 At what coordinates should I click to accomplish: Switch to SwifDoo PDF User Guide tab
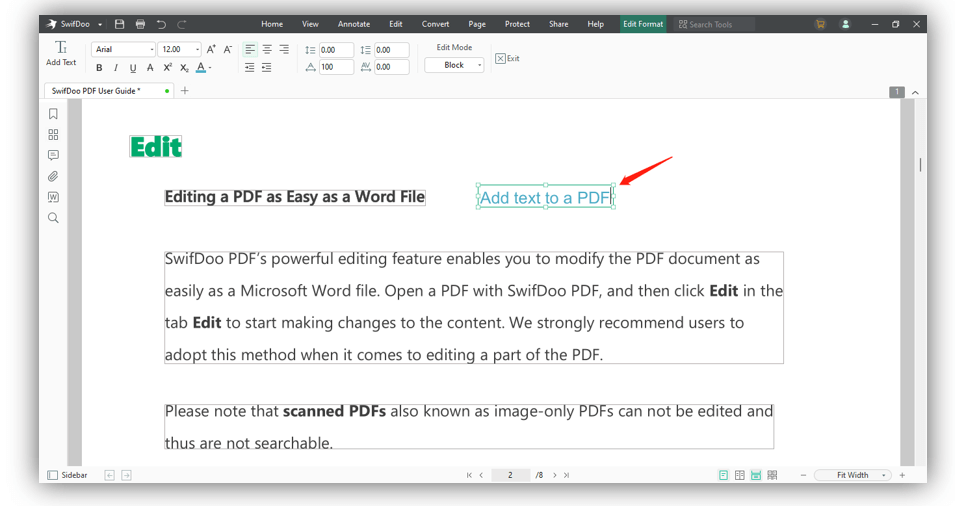[108, 91]
